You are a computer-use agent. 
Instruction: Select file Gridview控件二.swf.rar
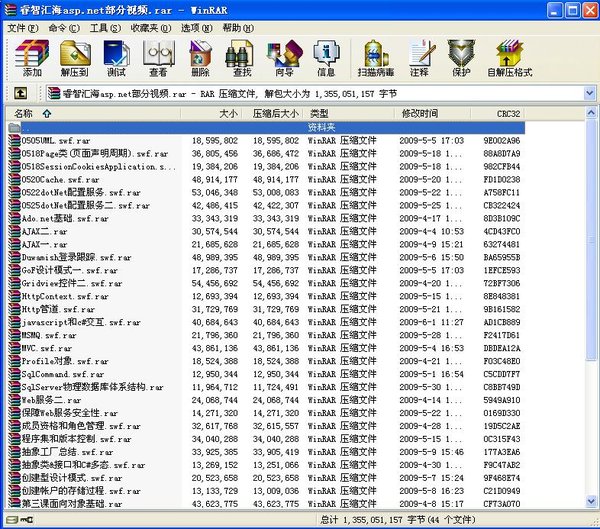pos(265,284)
